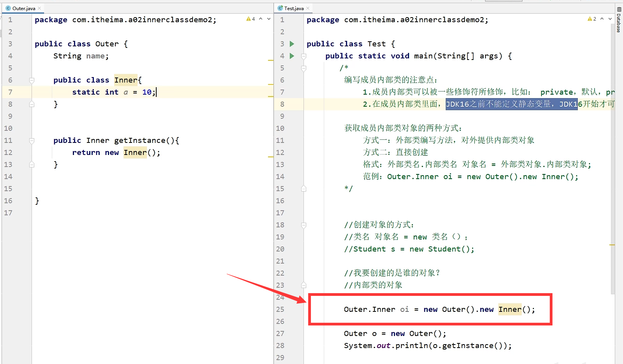Jump to top warning stripe mark in Outer.java
The width and height of the screenshot is (623, 364).
point(270,60)
